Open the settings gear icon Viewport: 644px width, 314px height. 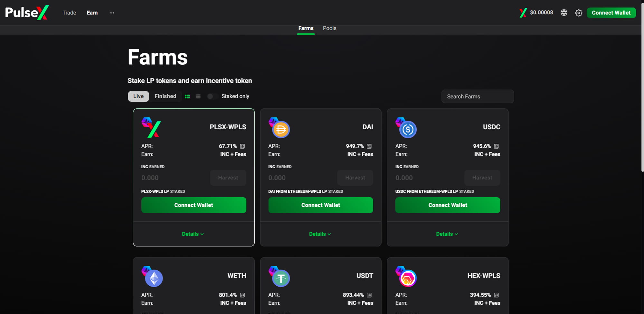click(579, 13)
